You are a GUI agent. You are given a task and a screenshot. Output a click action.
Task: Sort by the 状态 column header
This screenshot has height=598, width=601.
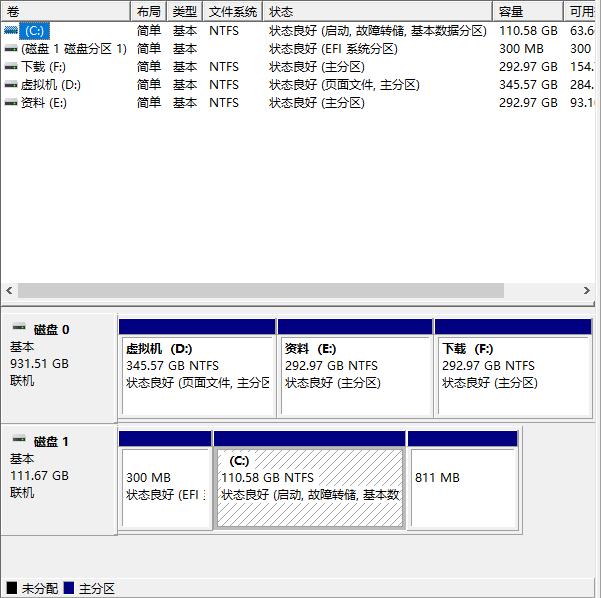coord(378,12)
